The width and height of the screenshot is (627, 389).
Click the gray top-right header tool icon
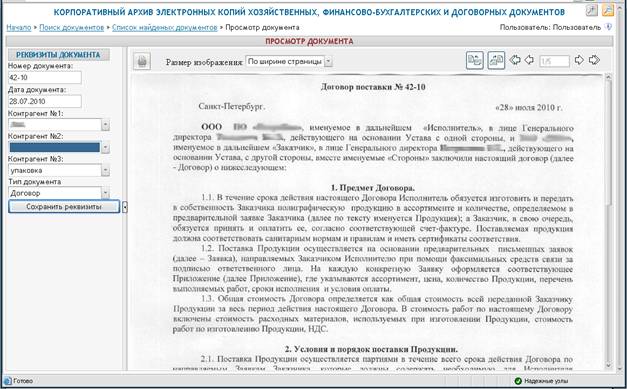[591, 10]
